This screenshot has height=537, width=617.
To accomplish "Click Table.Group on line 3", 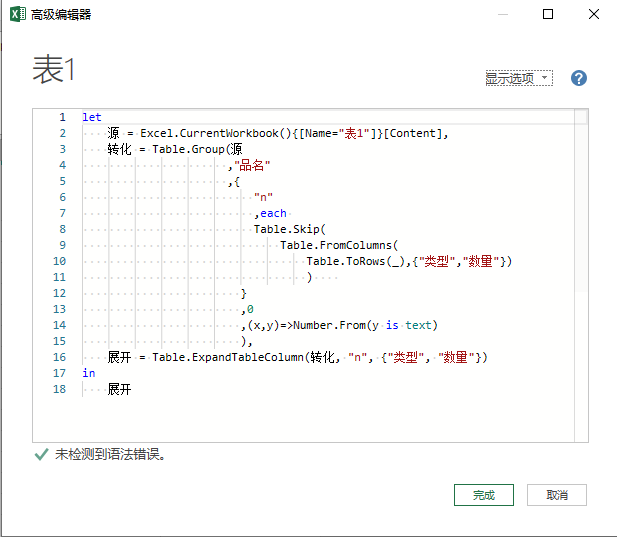I will pos(188,149).
